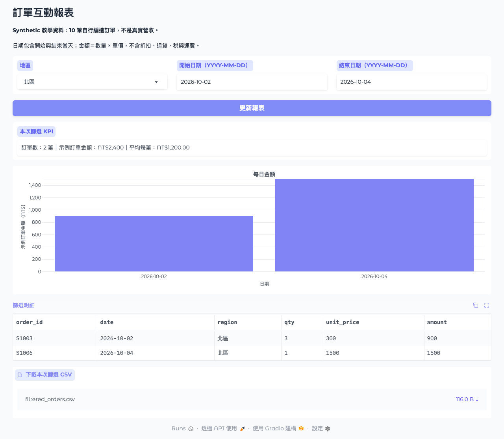The width and height of the screenshot is (504, 439).
Task: Open the 地區 region dropdown
Action: click(x=92, y=82)
